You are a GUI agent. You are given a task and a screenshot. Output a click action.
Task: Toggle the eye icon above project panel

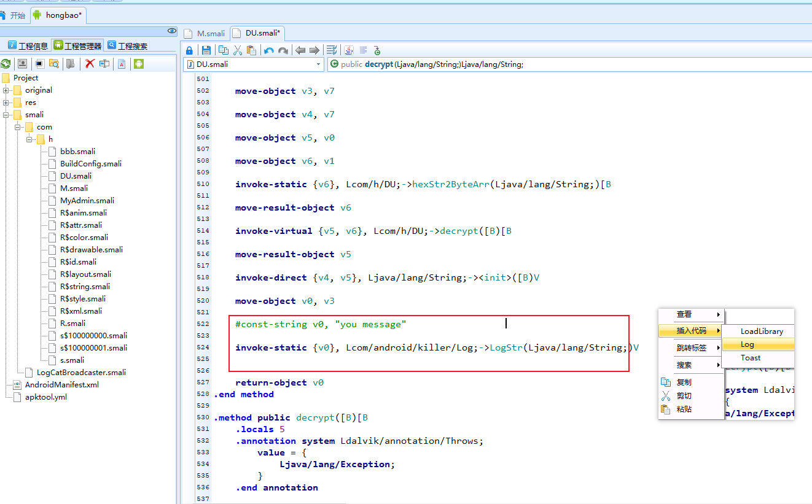[x=172, y=31]
